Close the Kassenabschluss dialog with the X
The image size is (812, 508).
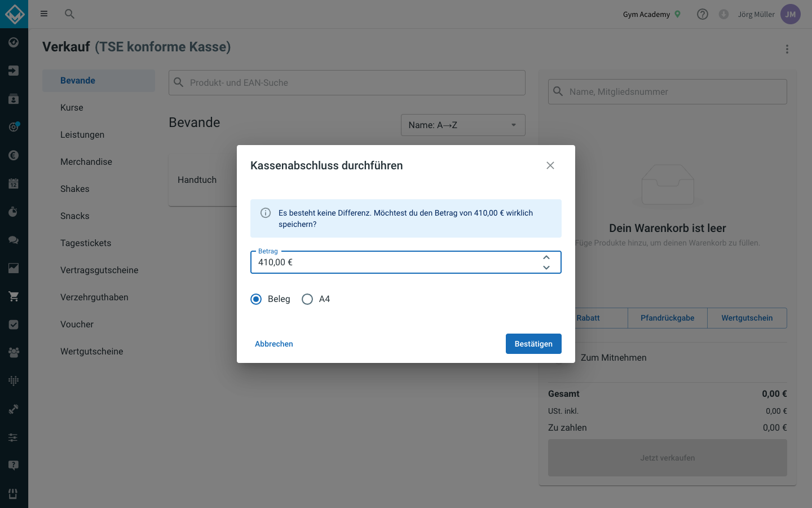pyautogui.click(x=550, y=165)
